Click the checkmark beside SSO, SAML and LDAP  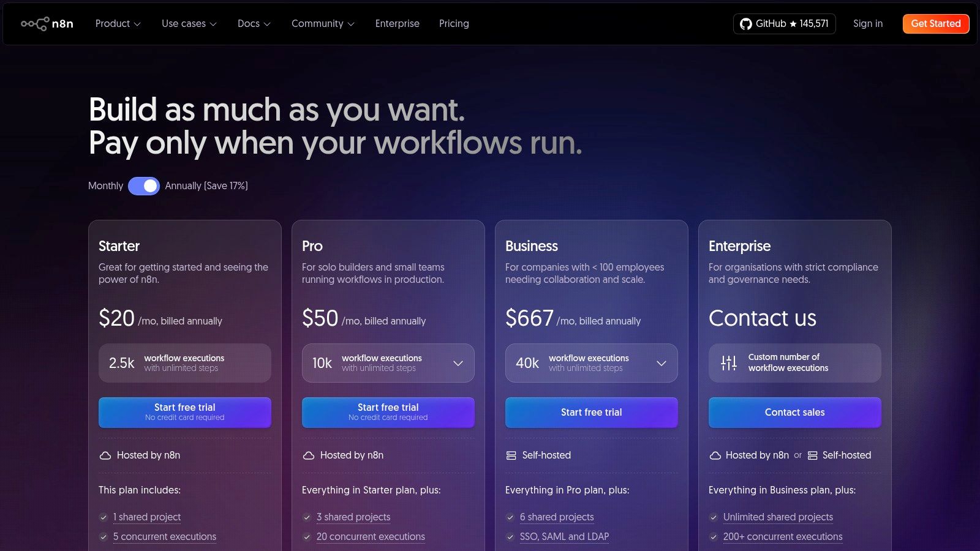coord(510,537)
